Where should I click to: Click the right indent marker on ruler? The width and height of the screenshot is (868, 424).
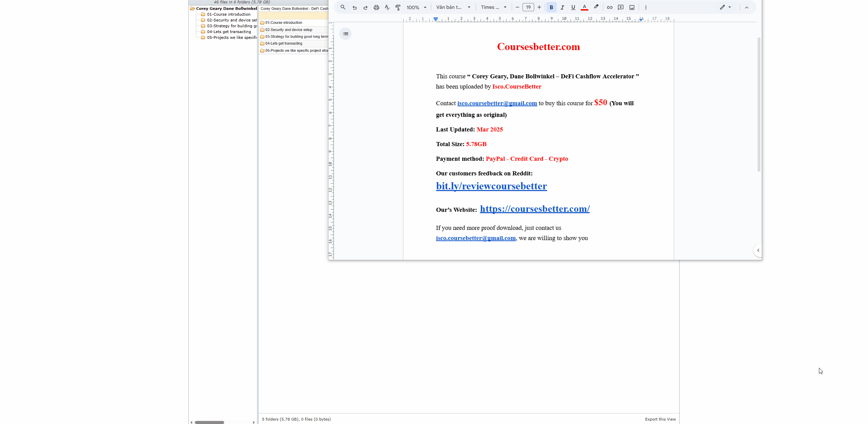pos(641,19)
